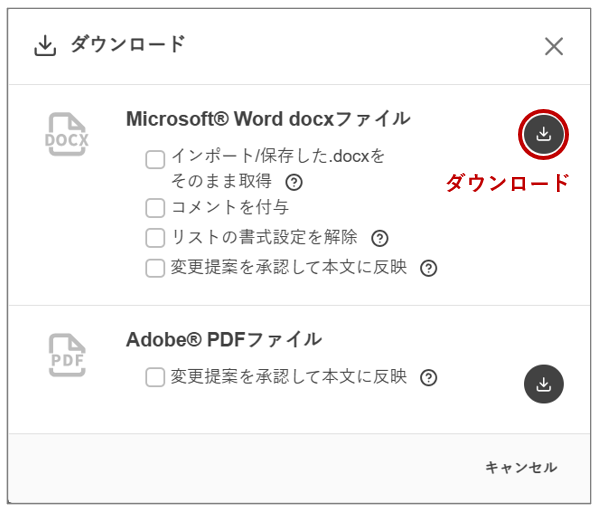The image size is (602, 511).
Task: Click the PDF file type icon
Action: pos(67,354)
